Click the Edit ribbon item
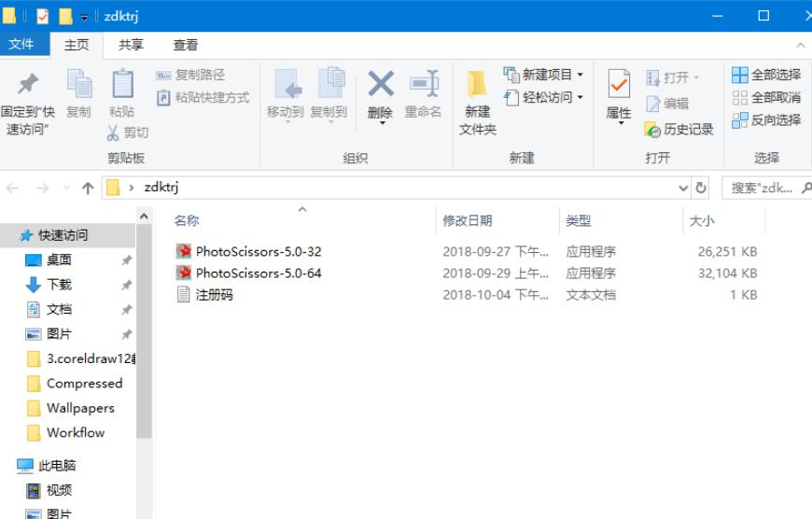The height and width of the screenshot is (519, 812). (667, 104)
